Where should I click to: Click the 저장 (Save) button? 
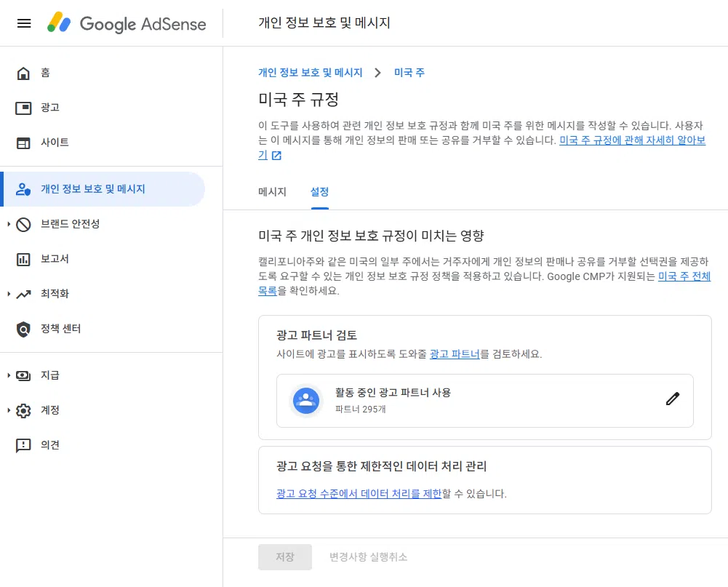coord(284,556)
